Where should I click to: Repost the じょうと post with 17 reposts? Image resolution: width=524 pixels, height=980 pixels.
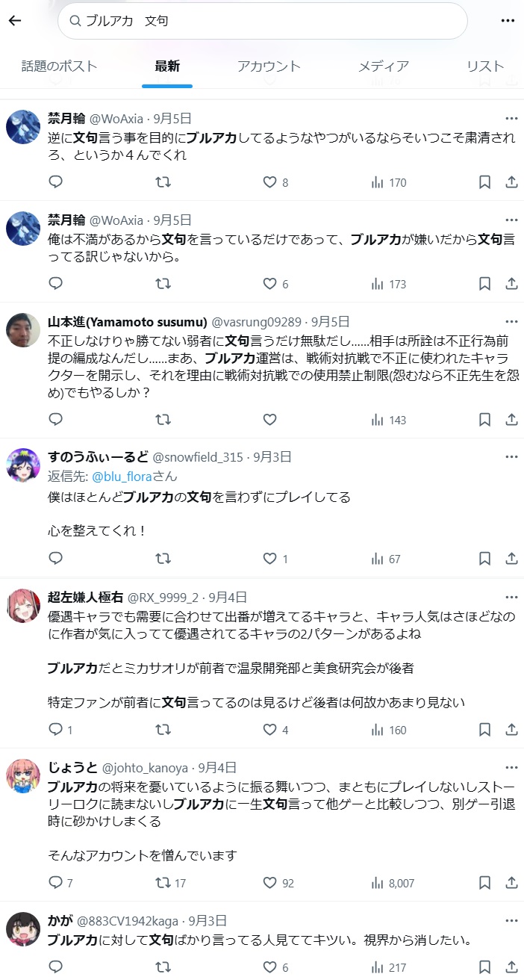[x=163, y=883]
